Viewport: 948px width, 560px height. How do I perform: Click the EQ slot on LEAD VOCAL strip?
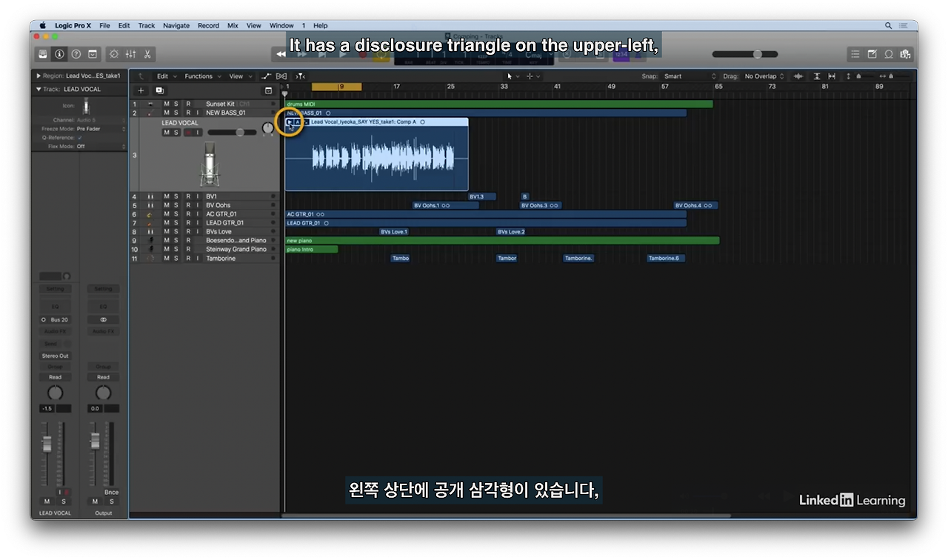[56, 307]
